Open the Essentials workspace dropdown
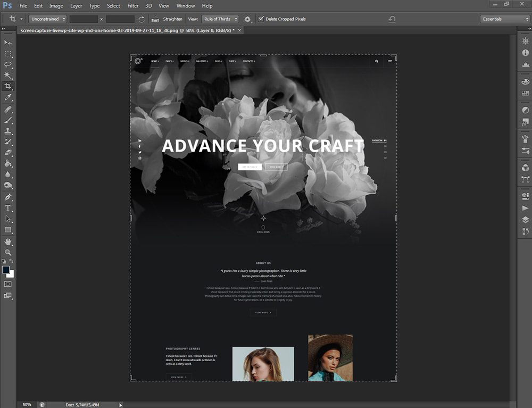Image resolution: width=532 pixels, height=408 pixels. click(505, 19)
